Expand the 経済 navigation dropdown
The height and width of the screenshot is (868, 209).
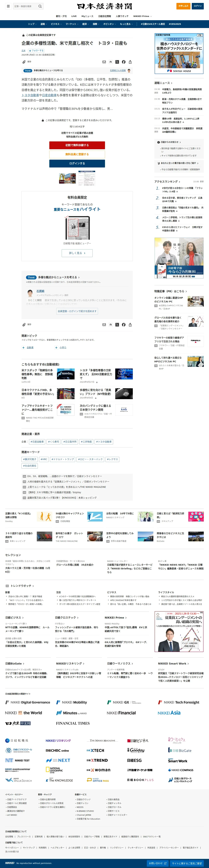click(x=86, y=24)
